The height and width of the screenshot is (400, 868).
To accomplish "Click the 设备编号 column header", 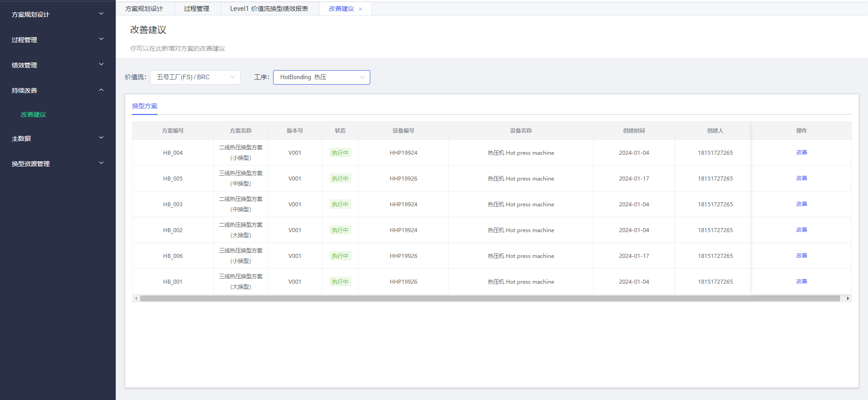I will [x=403, y=131].
